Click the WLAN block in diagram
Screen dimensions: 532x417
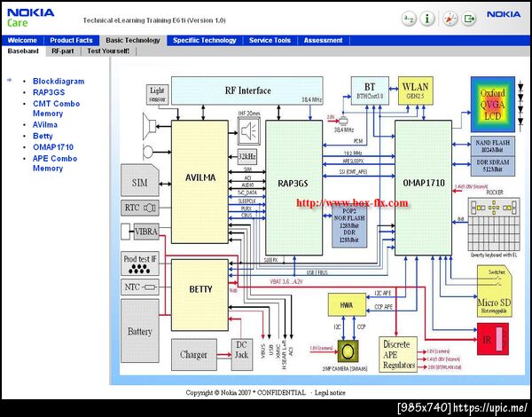pyautogui.click(x=416, y=90)
